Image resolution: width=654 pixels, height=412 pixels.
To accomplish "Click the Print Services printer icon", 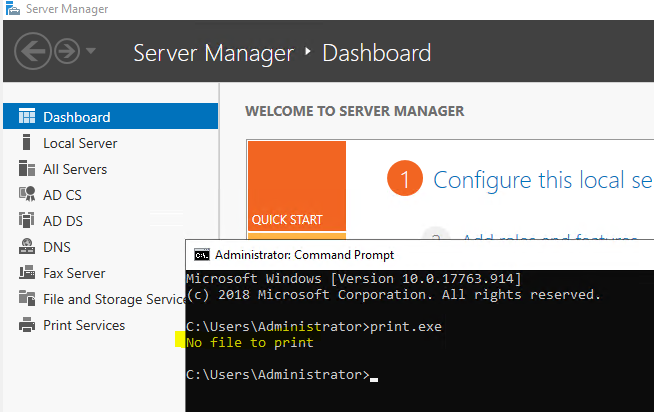I will coord(27,325).
